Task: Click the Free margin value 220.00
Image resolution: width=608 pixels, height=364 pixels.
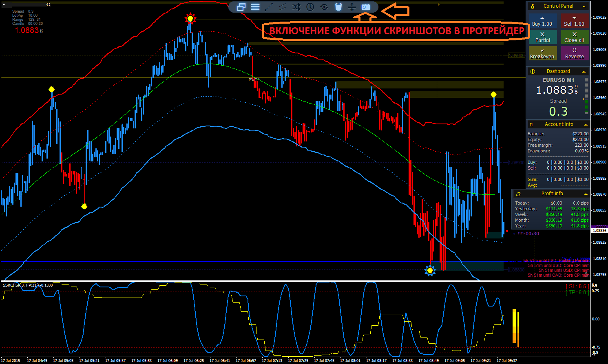Action: click(x=581, y=145)
